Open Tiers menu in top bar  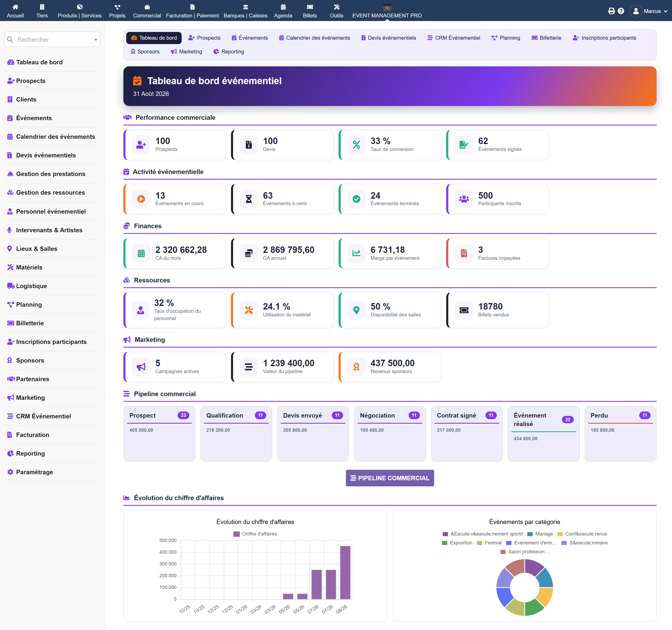[42, 11]
